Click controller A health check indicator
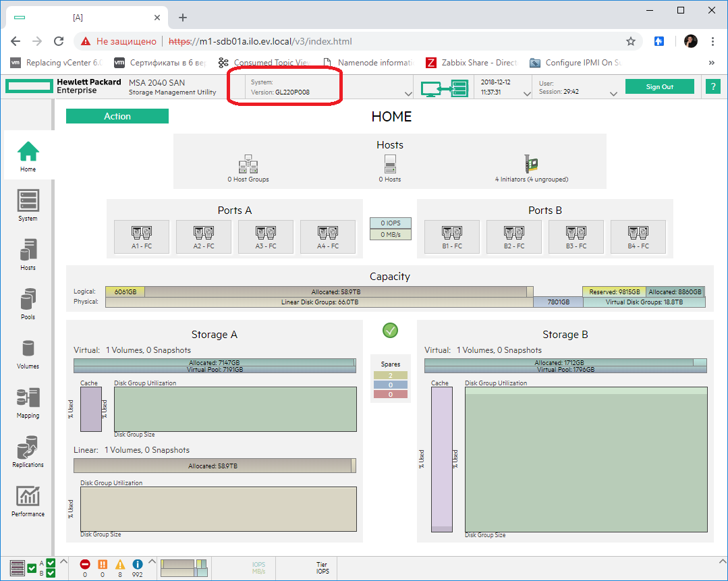This screenshot has width=728, height=581. point(51,563)
